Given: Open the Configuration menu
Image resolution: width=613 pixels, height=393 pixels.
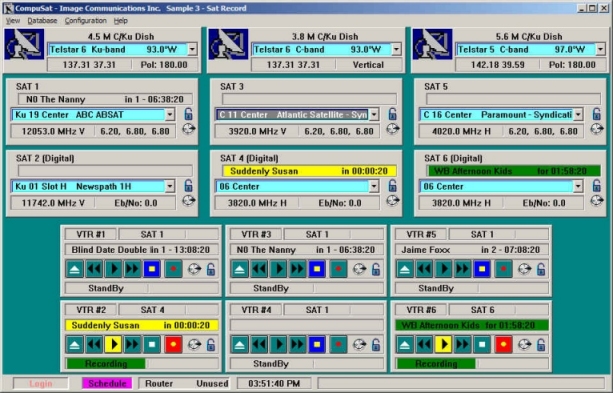Looking at the screenshot, I should tap(86, 21).
